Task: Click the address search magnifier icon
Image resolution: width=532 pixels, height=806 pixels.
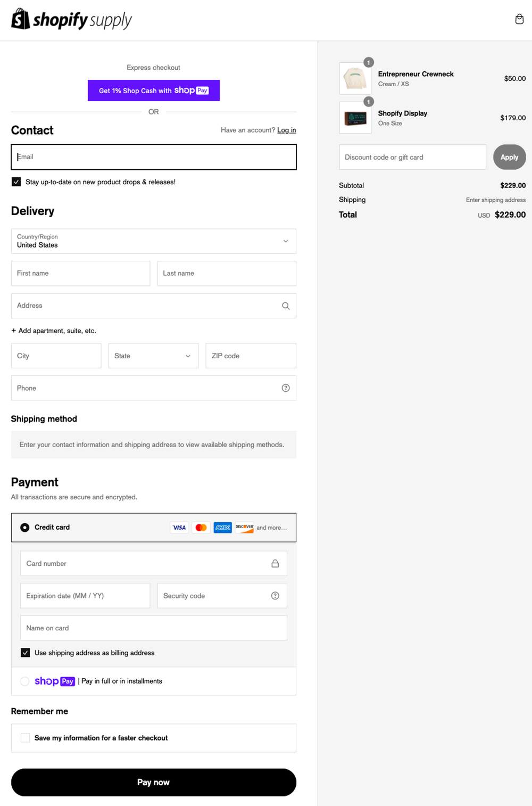Action: click(x=286, y=306)
